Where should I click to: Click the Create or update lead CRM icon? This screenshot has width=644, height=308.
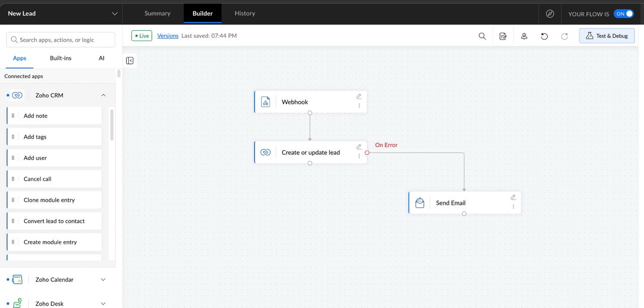266,152
